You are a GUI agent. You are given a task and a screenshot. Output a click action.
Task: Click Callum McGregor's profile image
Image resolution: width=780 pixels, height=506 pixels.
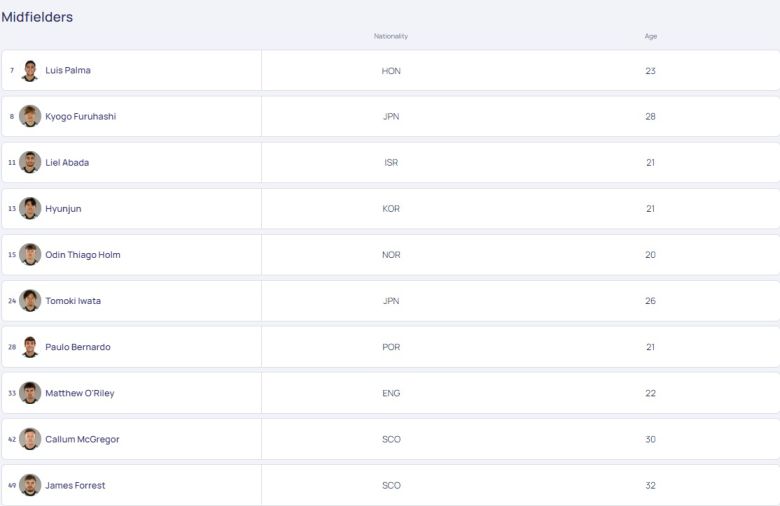coord(30,439)
